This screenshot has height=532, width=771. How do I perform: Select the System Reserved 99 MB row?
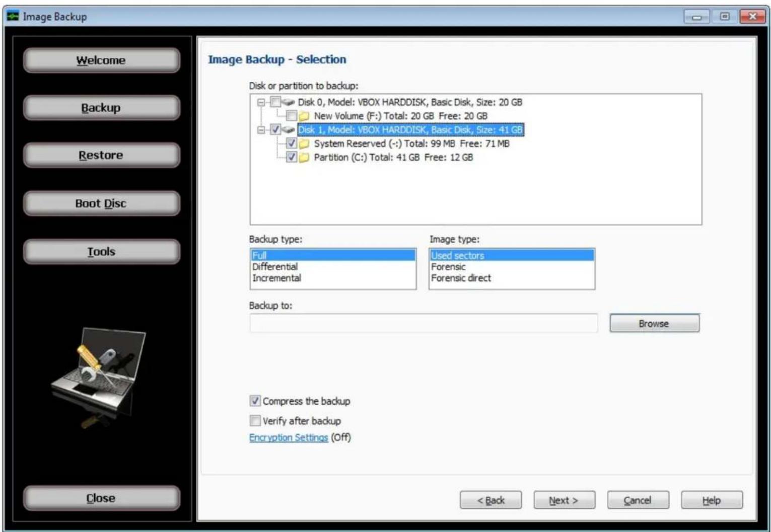pyautogui.click(x=411, y=143)
